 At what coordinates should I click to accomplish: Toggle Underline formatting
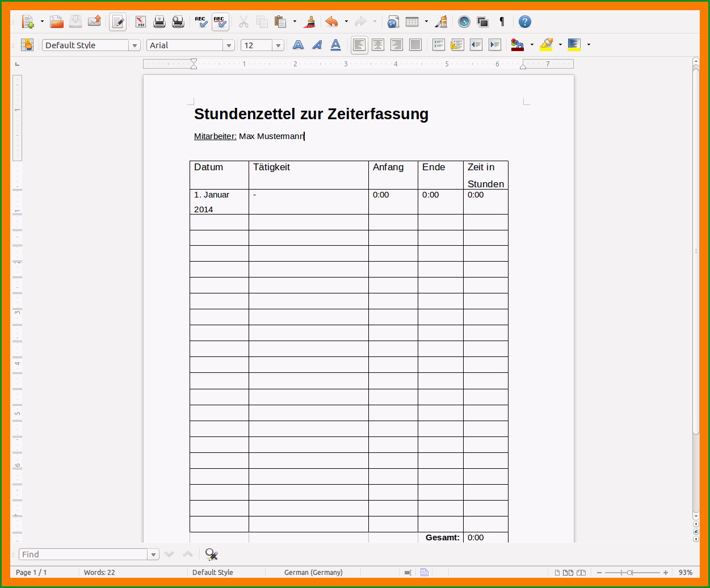pos(335,45)
